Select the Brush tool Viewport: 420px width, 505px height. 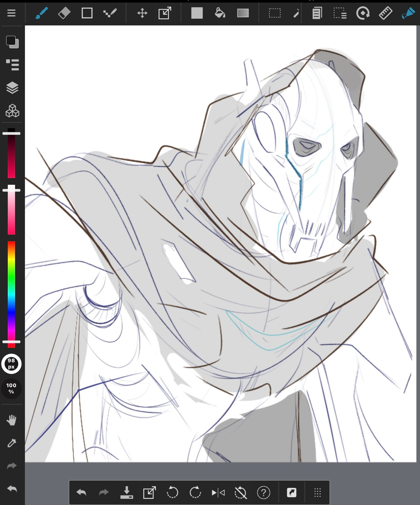pyautogui.click(x=42, y=13)
